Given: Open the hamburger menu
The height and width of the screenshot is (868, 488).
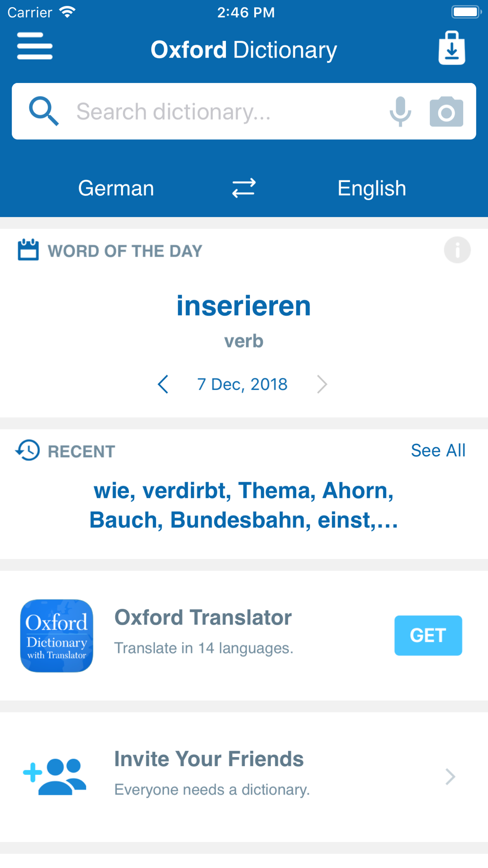Looking at the screenshot, I should (35, 46).
